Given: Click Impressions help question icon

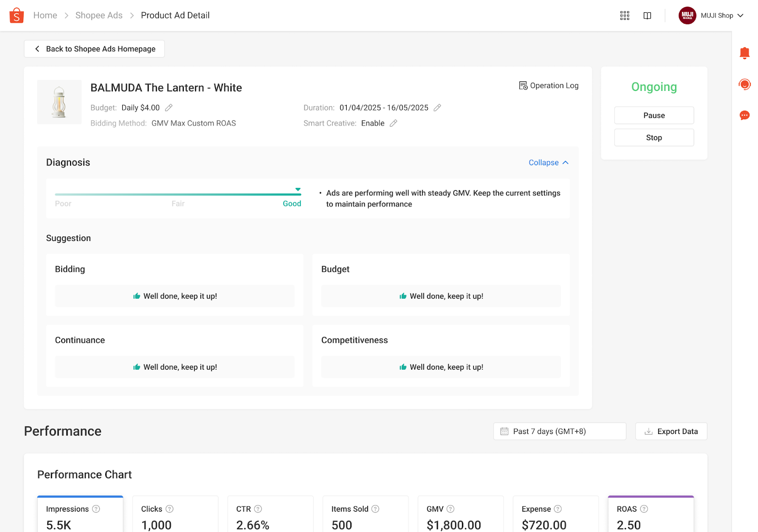Looking at the screenshot, I should coord(96,509).
